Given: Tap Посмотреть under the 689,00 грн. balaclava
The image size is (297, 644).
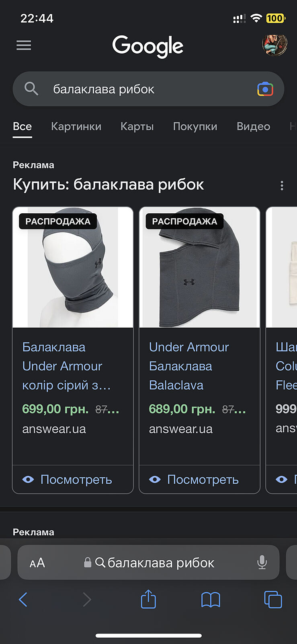Looking at the screenshot, I should 199,479.
